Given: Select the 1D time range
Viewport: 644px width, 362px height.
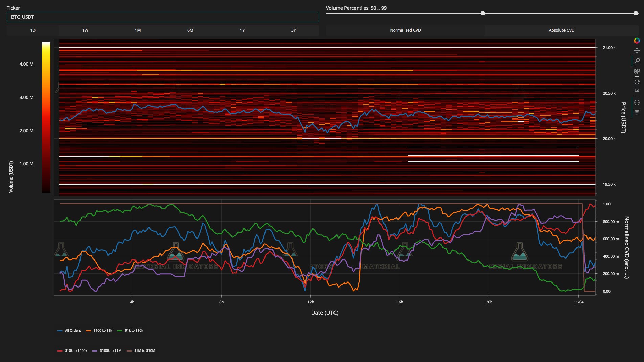Looking at the screenshot, I should (x=33, y=30).
